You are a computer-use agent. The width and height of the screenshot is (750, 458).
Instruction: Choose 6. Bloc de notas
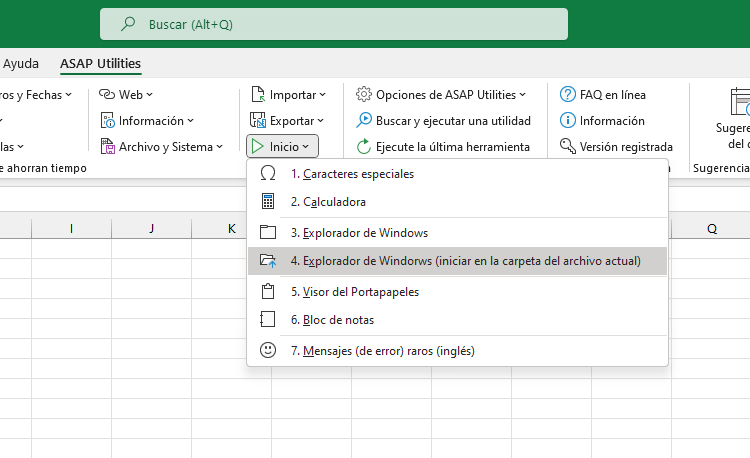tap(457, 319)
